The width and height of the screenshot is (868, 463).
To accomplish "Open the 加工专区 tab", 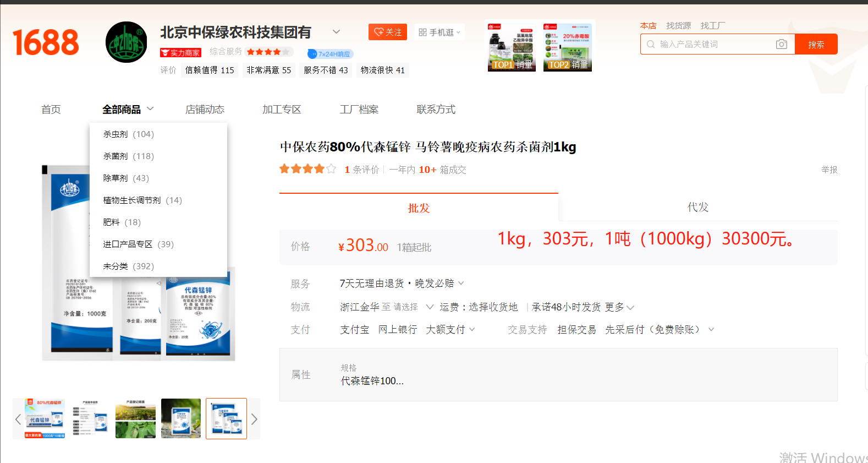I will (x=282, y=110).
